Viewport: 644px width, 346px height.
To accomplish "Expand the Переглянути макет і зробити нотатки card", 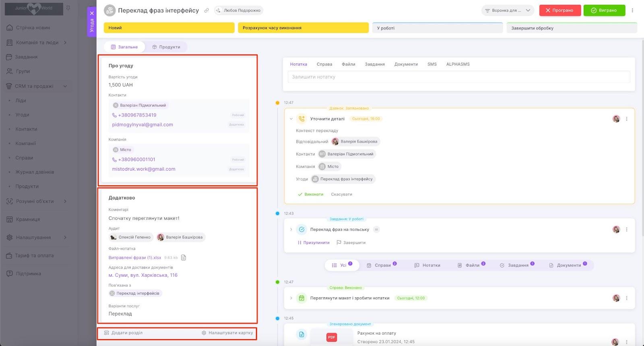I will (x=291, y=298).
